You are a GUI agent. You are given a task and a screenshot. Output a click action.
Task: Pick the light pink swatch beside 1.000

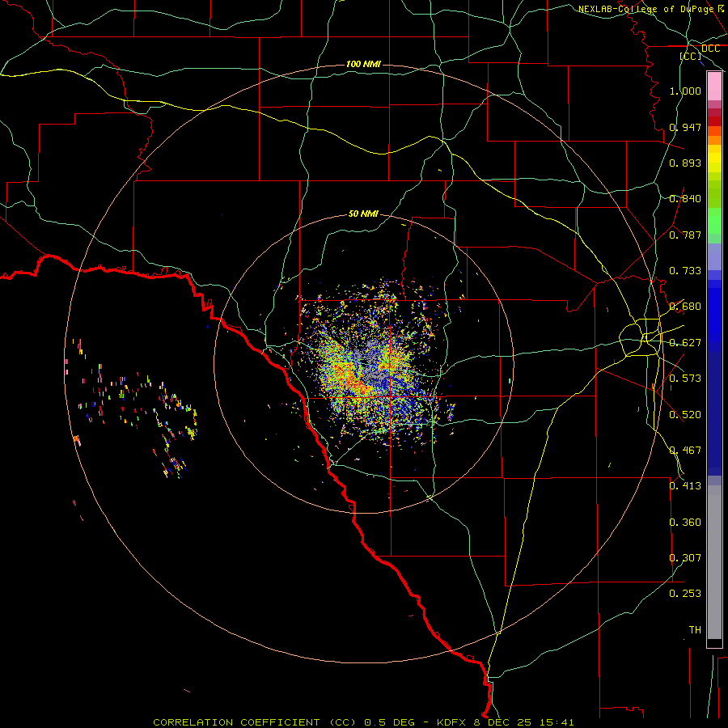coord(714,87)
